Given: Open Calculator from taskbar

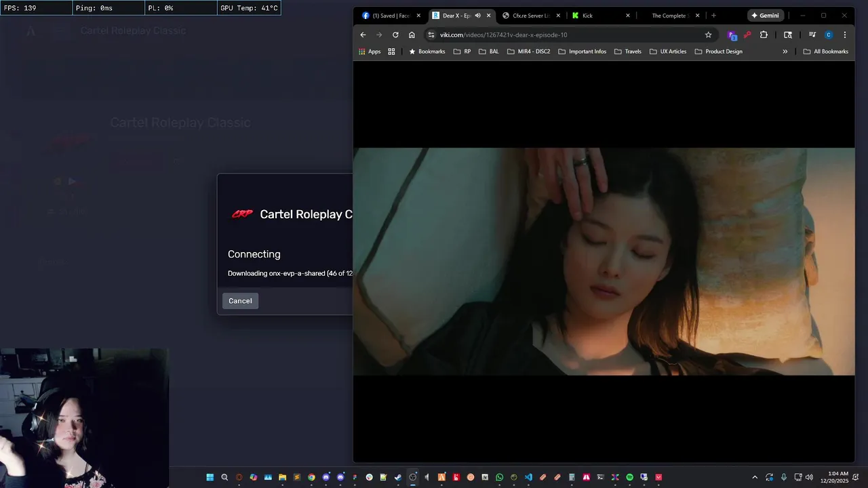Looking at the screenshot, I should [x=572, y=477].
